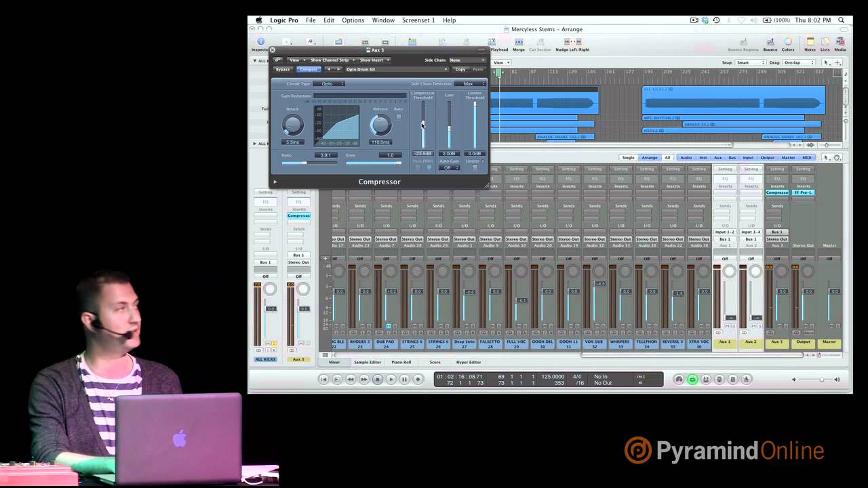Screen dimensions: 868x488
Task: Enable Auto release checkbox in Compressor
Action: [399, 117]
